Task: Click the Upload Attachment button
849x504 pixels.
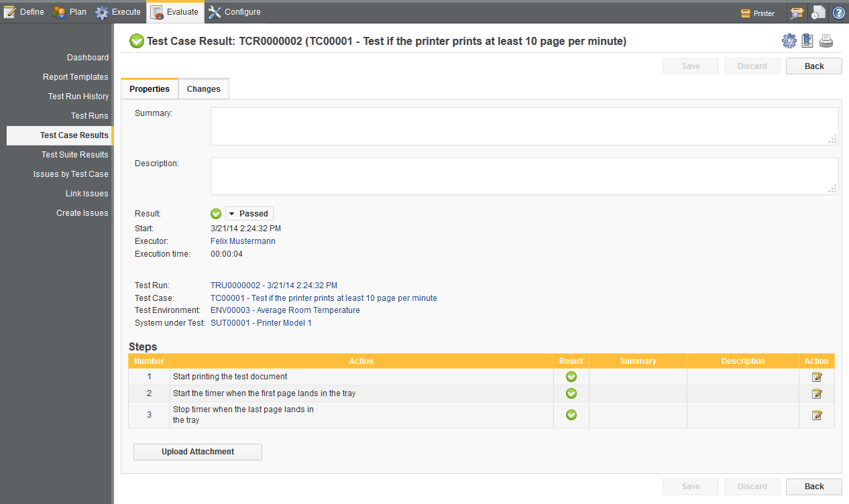Action: tap(198, 452)
